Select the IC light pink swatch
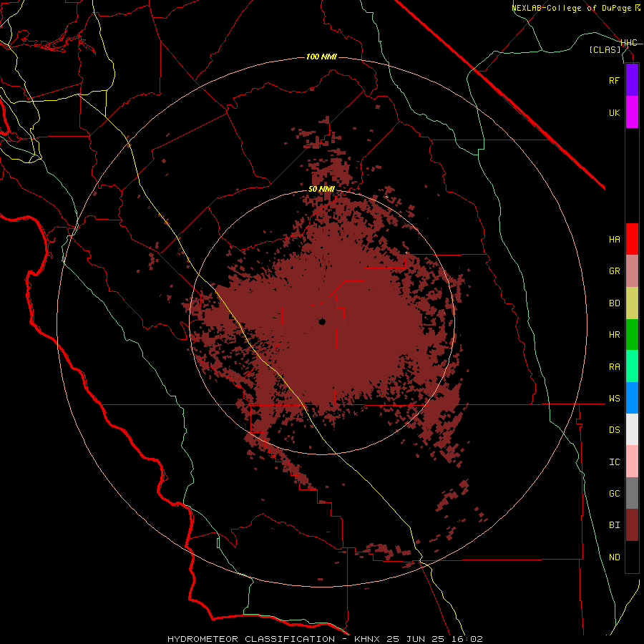This screenshot has height=644, width=644. coord(632,462)
